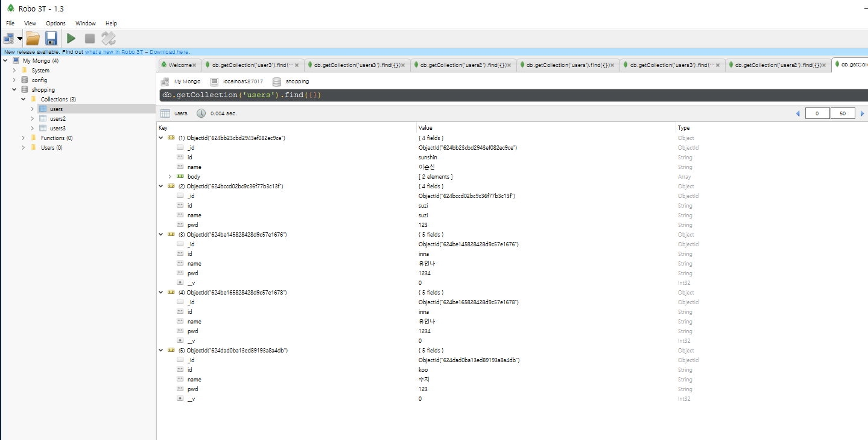Screen dimensions: 868x440
Task: Open the View menu
Action: [x=30, y=24]
